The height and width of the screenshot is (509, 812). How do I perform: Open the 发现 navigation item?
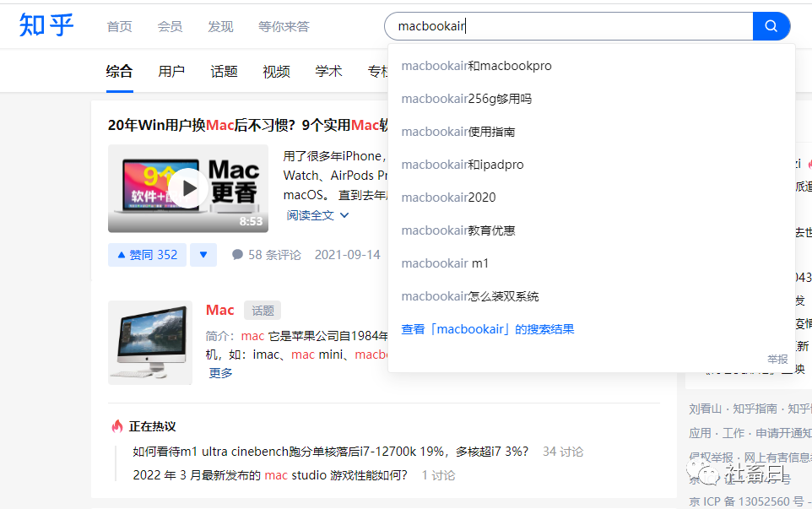pyautogui.click(x=220, y=26)
